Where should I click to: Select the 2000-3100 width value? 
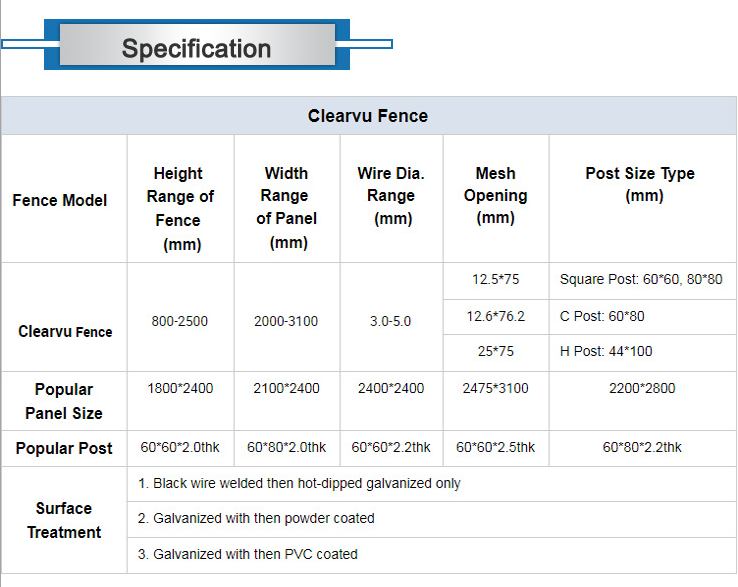[286, 321]
